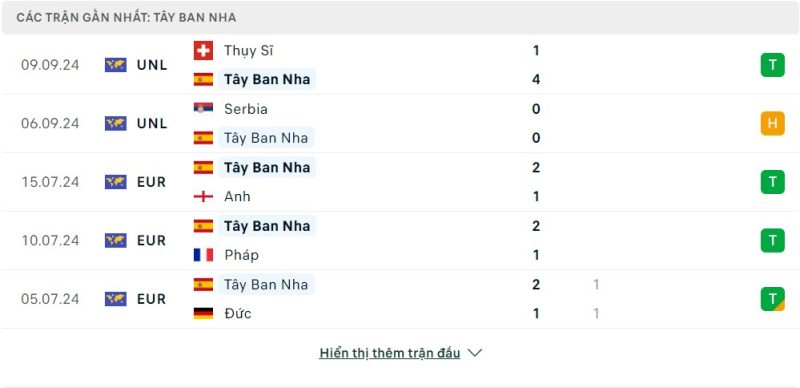Select the EUR competition label on 10.07.24

(152, 240)
